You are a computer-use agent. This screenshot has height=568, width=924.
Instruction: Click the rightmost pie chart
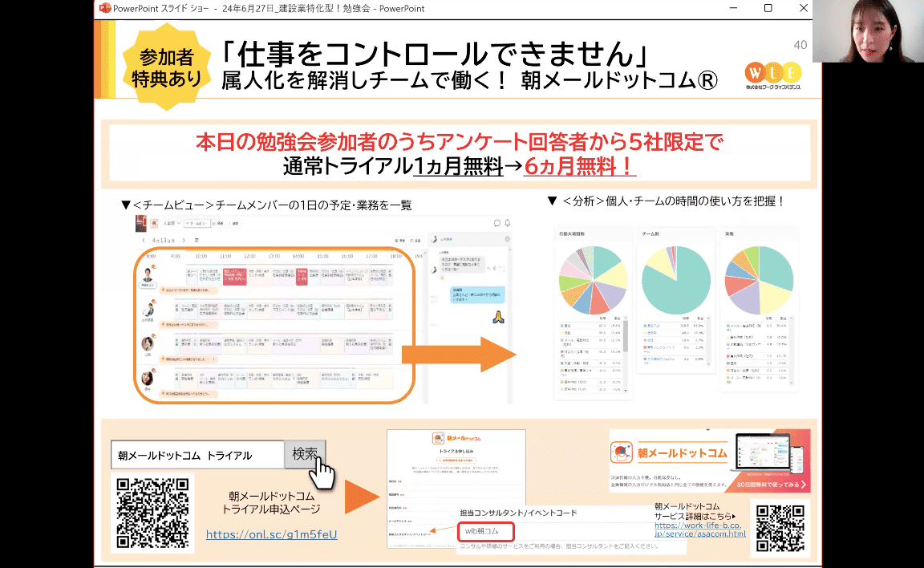pos(759,281)
